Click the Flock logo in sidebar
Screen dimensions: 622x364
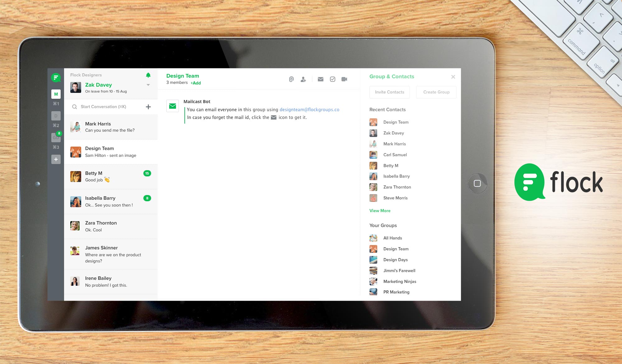coord(56,77)
